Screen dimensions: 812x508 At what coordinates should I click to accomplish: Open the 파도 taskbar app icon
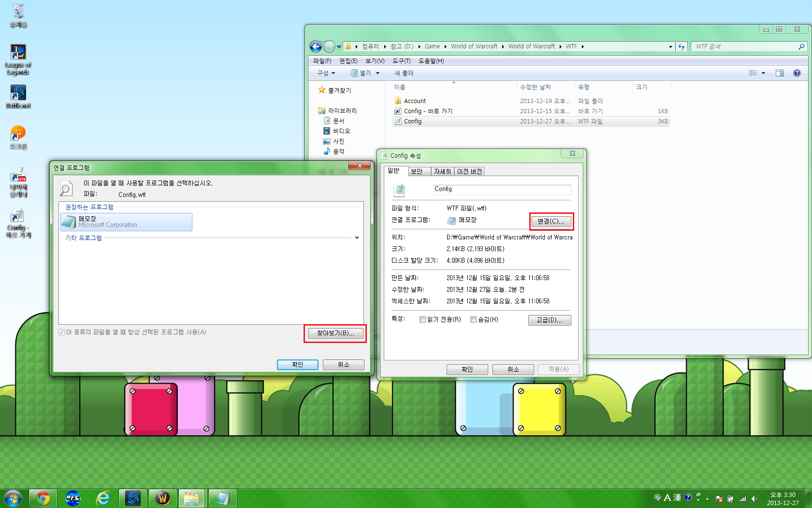tap(73, 498)
